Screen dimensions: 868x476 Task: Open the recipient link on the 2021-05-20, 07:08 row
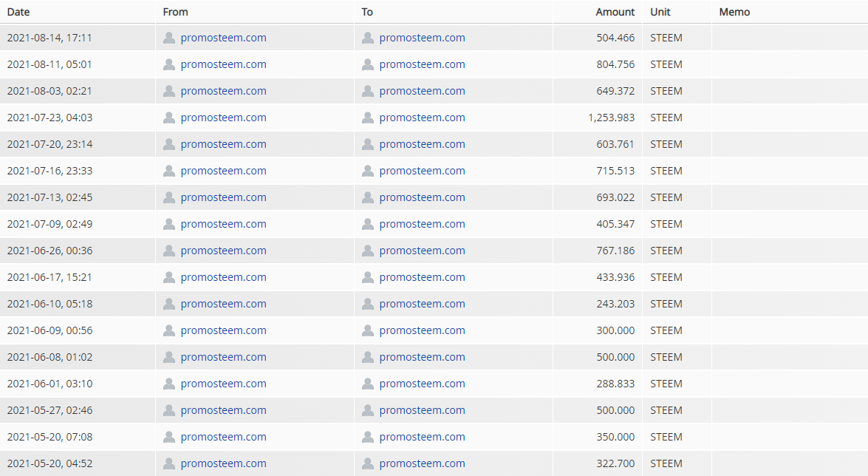(x=423, y=437)
